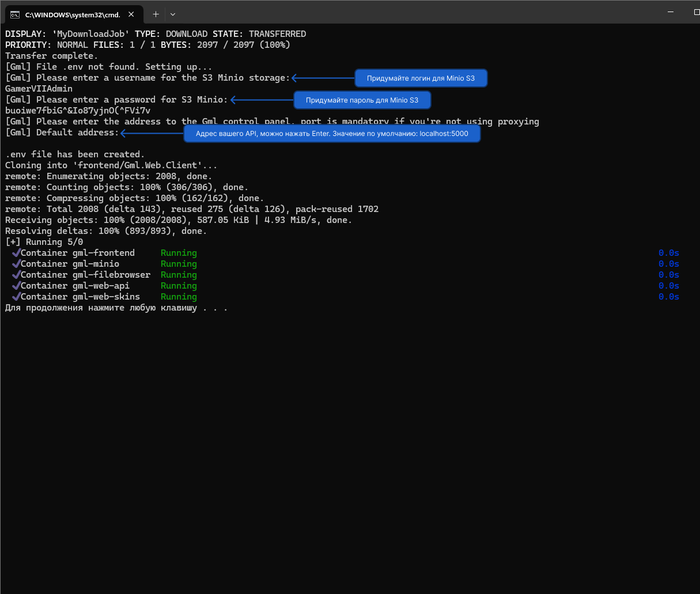Click the entered username GamerVIIAdmin
Image resolution: width=700 pixels, height=594 pixels.
(x=39, y=89)
